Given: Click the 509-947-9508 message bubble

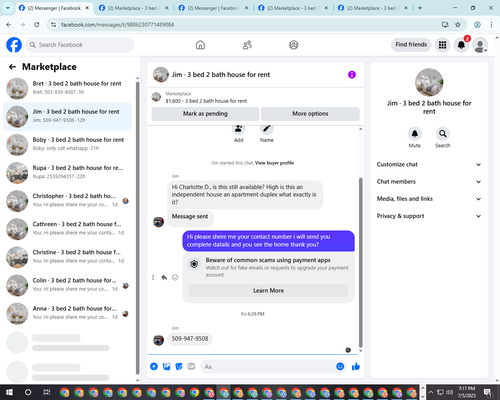Looking at the screenshot, I should [190, 339].
